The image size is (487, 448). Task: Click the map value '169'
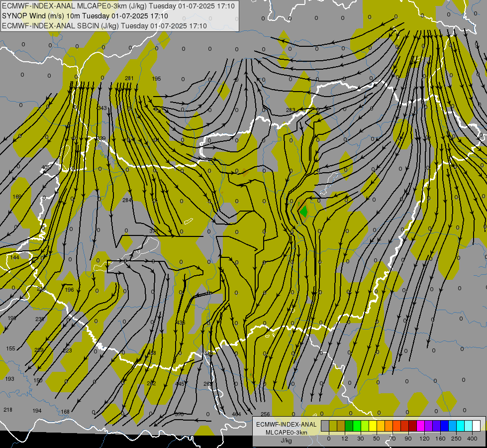(17, 197)
